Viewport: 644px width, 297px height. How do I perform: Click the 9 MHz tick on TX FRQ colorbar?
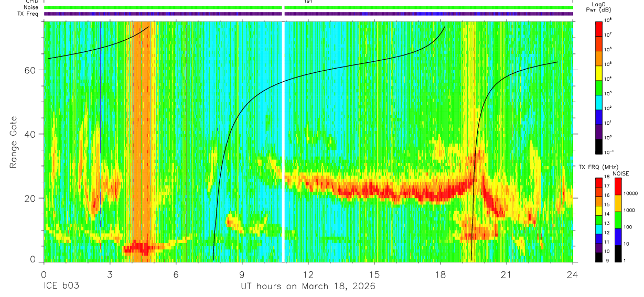[607, 260]
